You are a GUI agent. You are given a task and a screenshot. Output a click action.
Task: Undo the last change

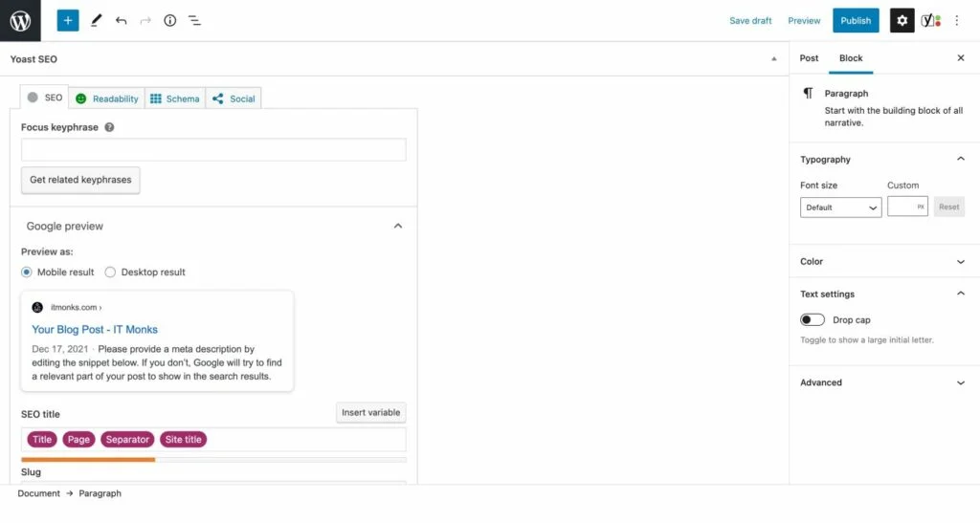[x=121, y=21]
